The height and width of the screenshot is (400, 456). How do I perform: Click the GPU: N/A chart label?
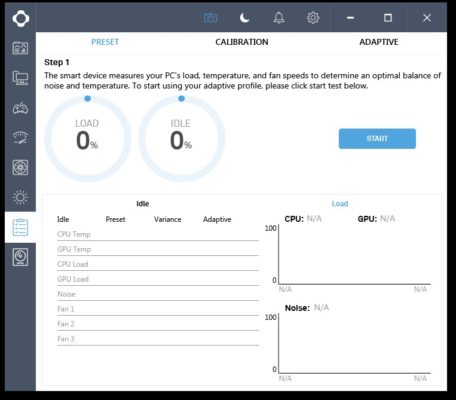coord(376,219)
